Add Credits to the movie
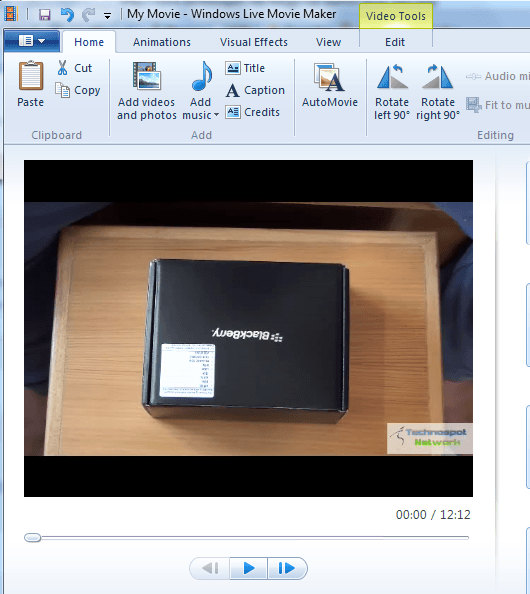 pos(252,112)
